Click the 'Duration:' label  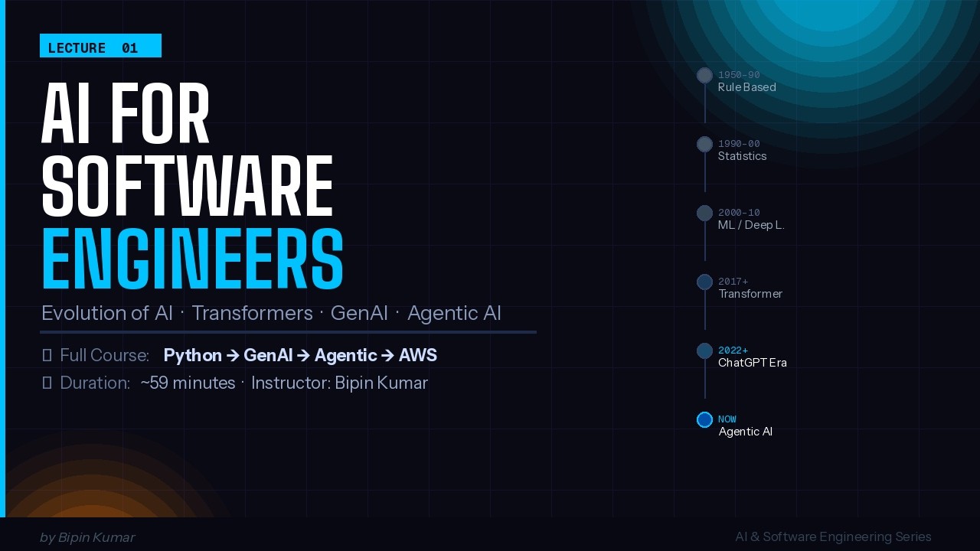point(95,383)
